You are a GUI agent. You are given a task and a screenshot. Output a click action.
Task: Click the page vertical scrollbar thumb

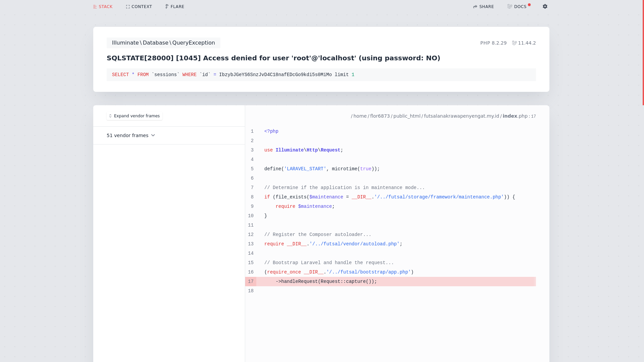tap(643, 53)
